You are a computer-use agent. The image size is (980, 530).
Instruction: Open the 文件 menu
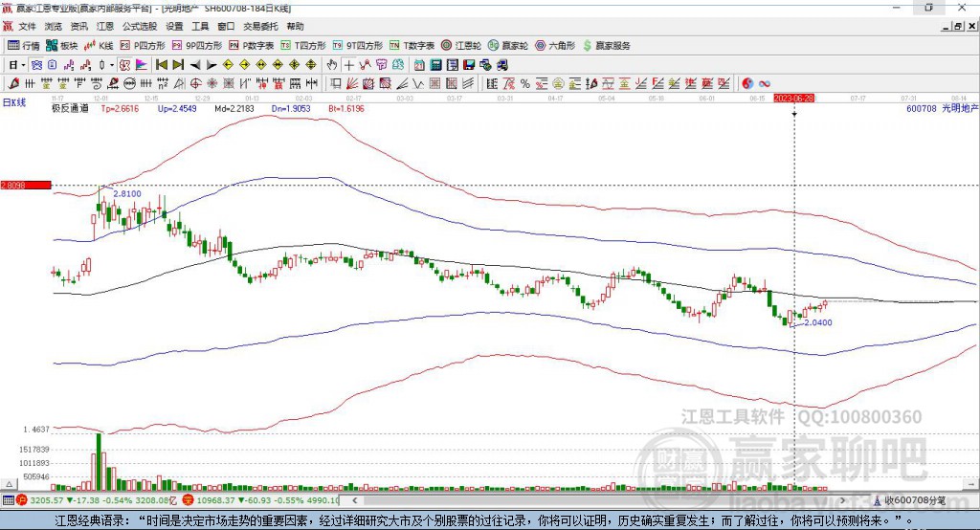tap(27, 26)
